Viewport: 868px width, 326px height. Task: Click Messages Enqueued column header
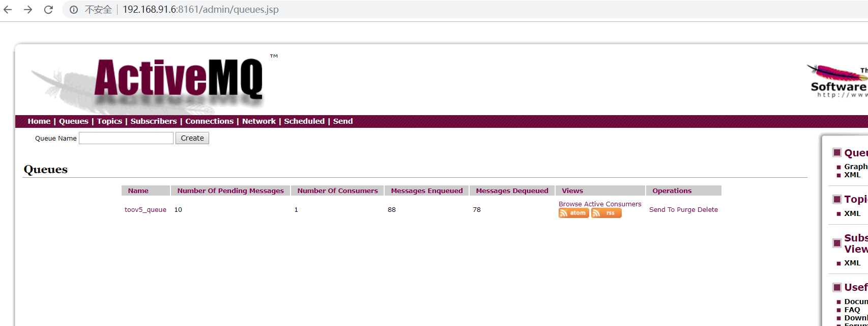pos(427,191)
